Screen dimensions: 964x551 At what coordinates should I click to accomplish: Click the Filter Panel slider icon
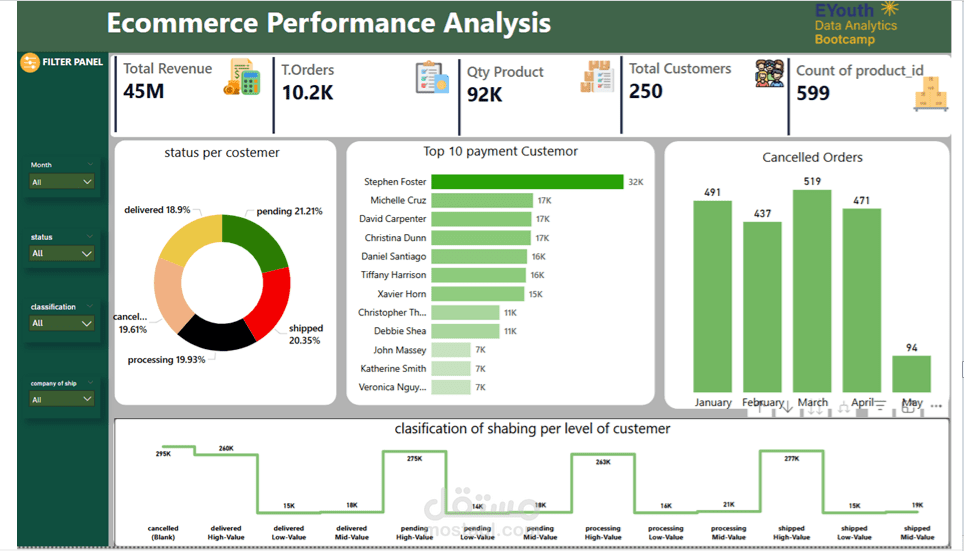tap(30, 62)
